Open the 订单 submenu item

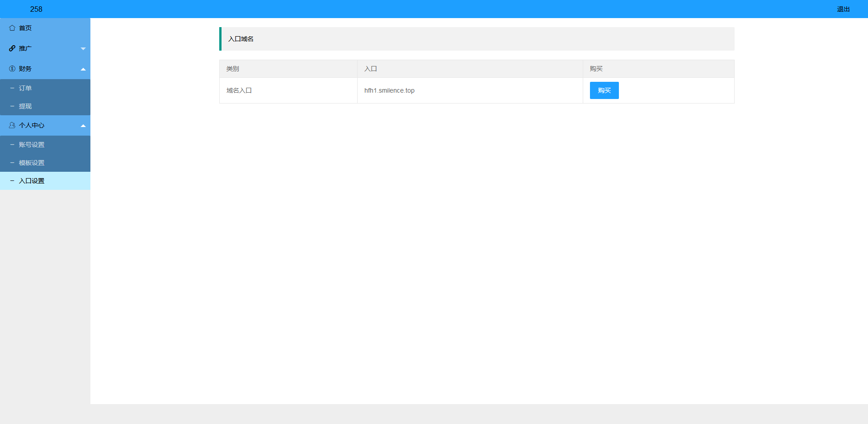pyautogui.click(x=25, y=88)
